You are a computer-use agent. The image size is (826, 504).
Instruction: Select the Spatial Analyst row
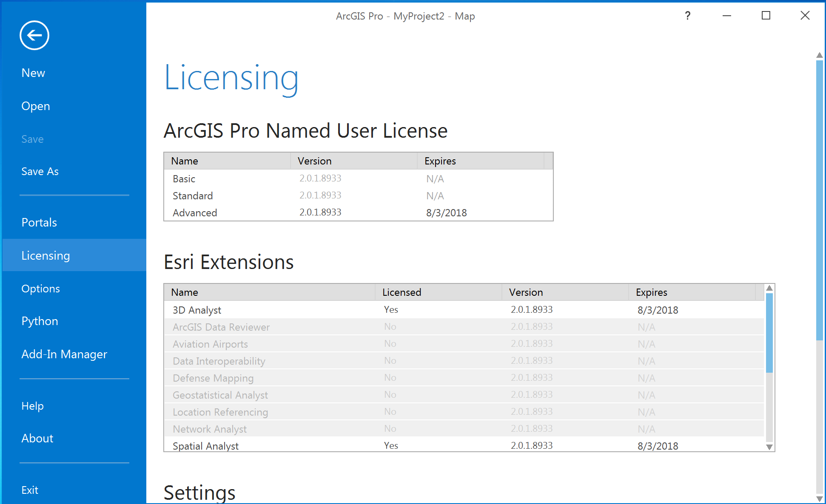click(464, 445)
